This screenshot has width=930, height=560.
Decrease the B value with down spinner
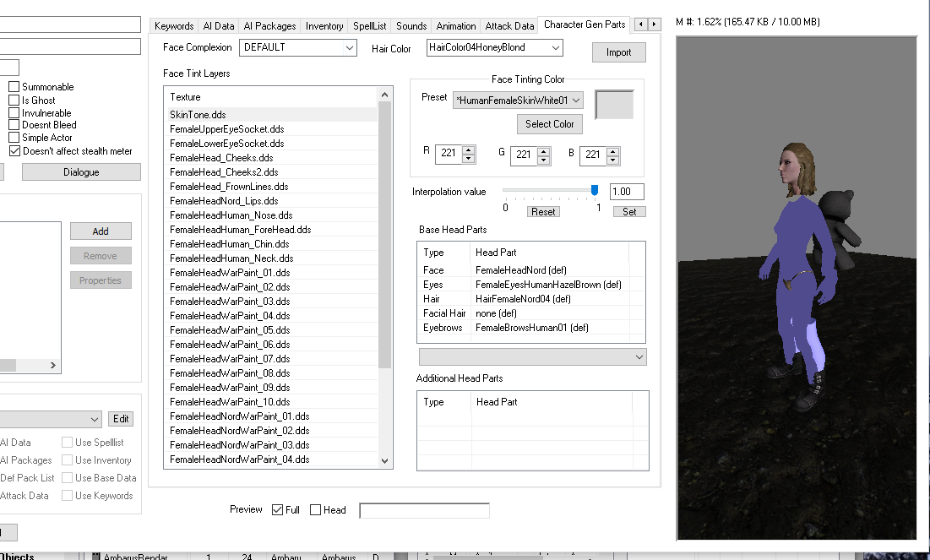point(613,159)
